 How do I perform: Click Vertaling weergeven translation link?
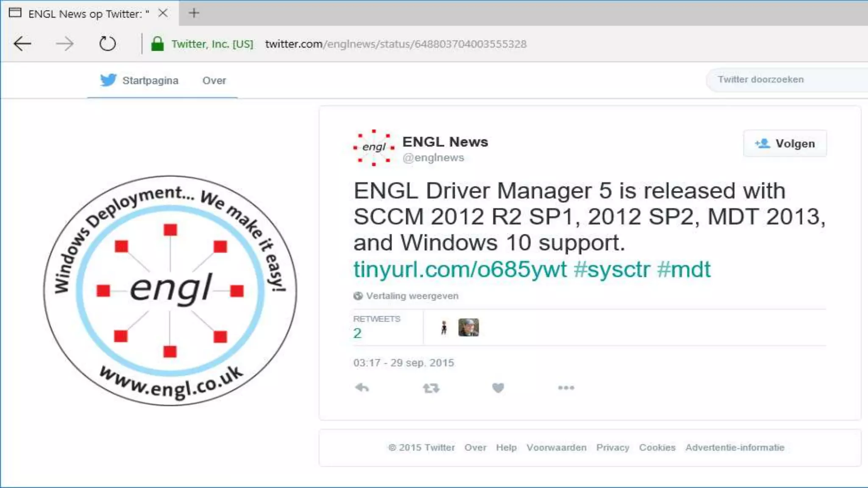pos(412,296)
